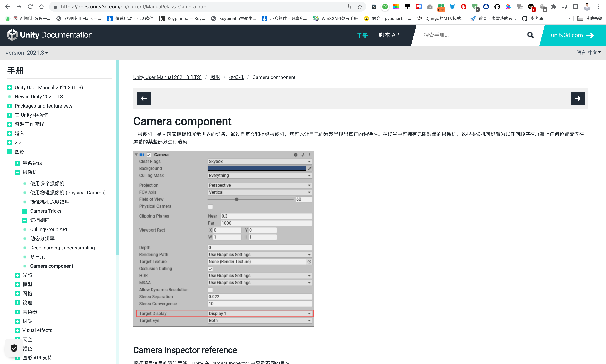Screen dimensions: 606x364
Task: Expand the 光照 tree node
Action: [17, 276]
